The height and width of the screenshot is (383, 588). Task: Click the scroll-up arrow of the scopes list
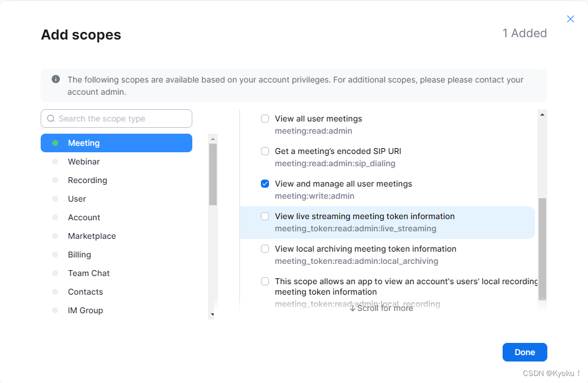coord(542,114)
